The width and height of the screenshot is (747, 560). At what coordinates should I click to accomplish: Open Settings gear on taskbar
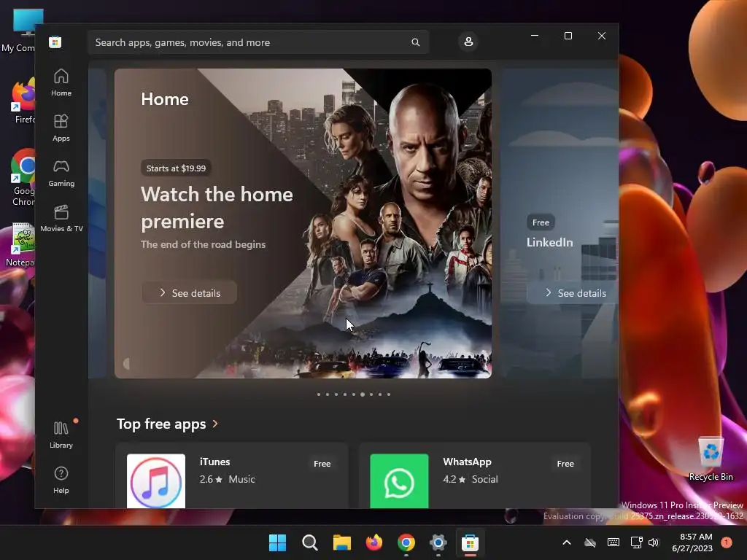438,542
